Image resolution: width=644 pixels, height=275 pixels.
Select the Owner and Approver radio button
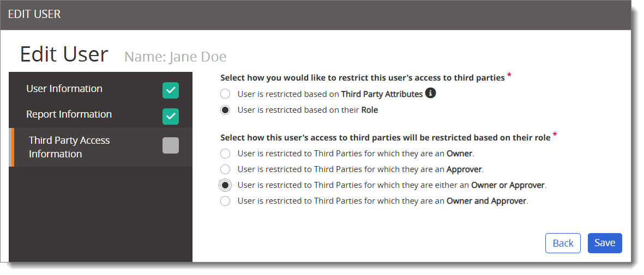[x=225, y=201]
